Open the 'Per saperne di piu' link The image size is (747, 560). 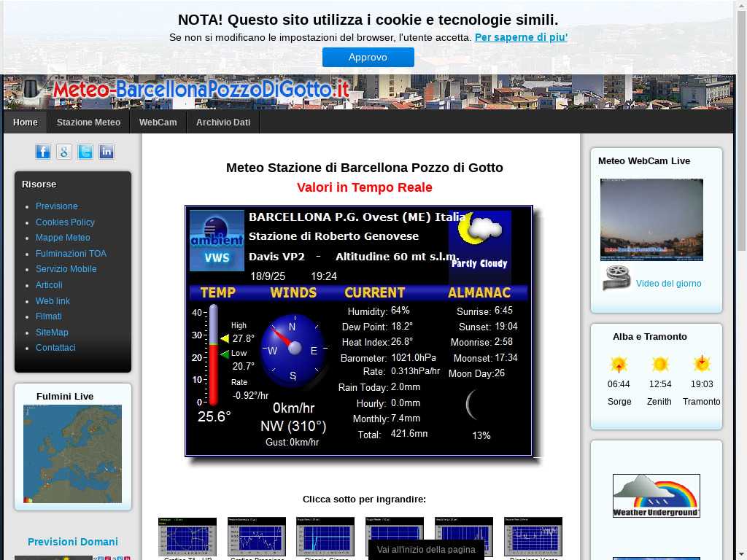(521, 37)
